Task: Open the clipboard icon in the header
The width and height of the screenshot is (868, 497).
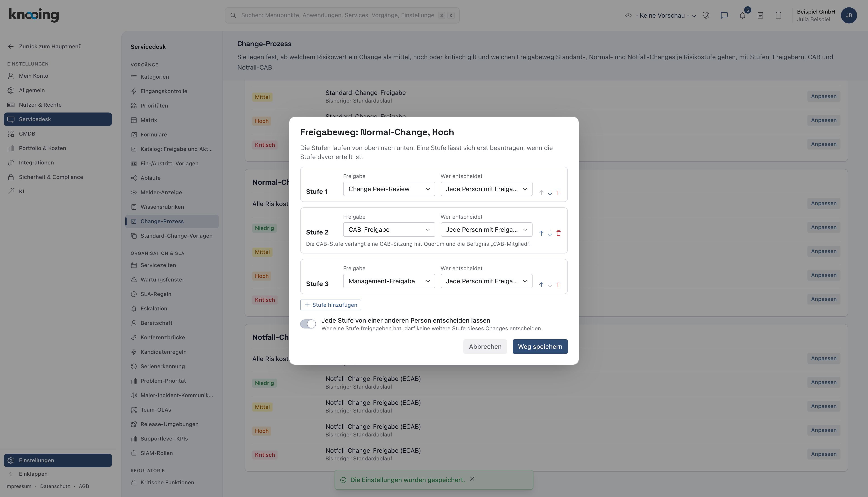Action: pyautogui.click(x=778, y=15)
